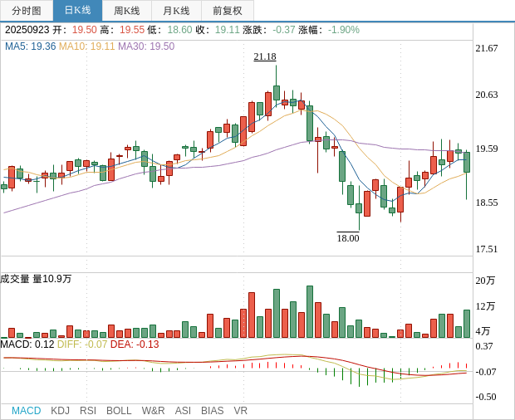Screen dimensions: 515x420
Task: Switch indicator to KDJ
Action: (x=60, y=411)
